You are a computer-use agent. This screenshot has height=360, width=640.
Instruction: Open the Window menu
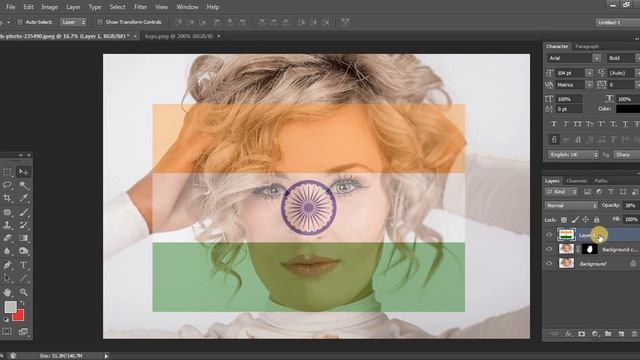pos(187,7)
